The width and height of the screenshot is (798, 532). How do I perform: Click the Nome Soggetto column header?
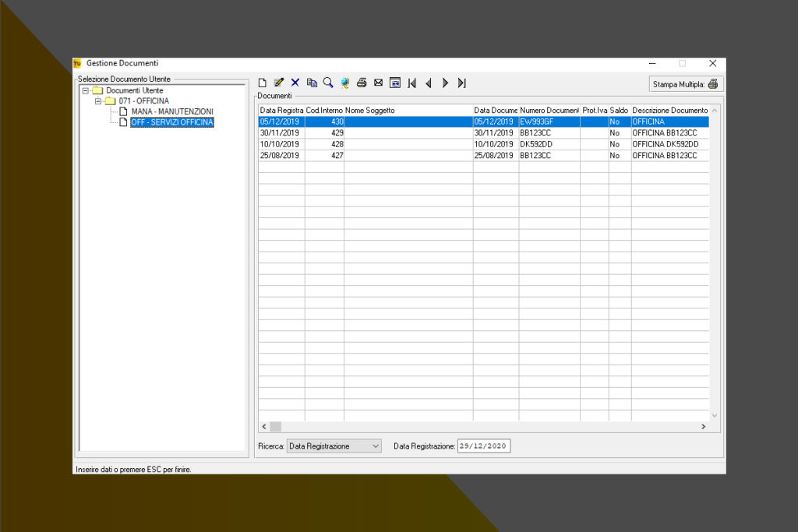(408, 111)
